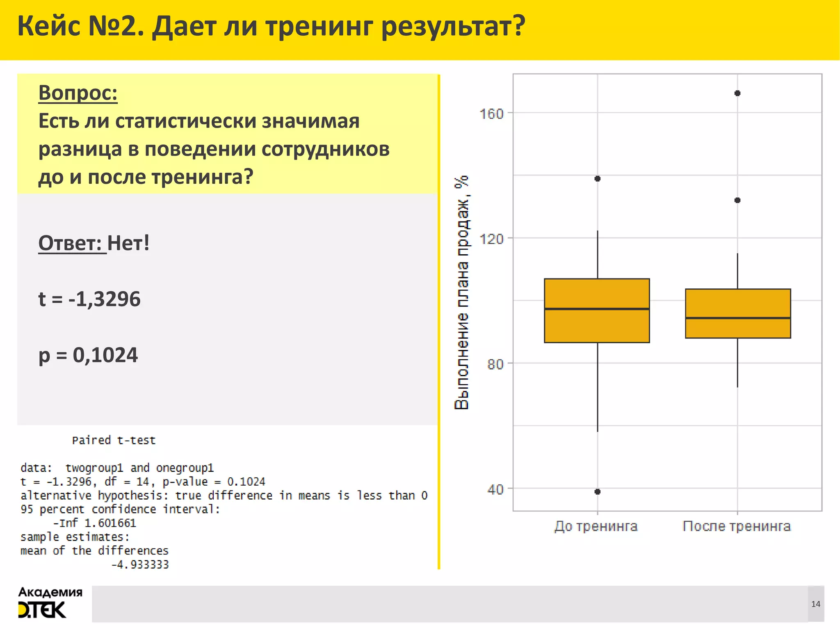Click the y-axis title 'Выполнение плана продаж, %'
The image size is (840, 630).
tap(462, 292)
